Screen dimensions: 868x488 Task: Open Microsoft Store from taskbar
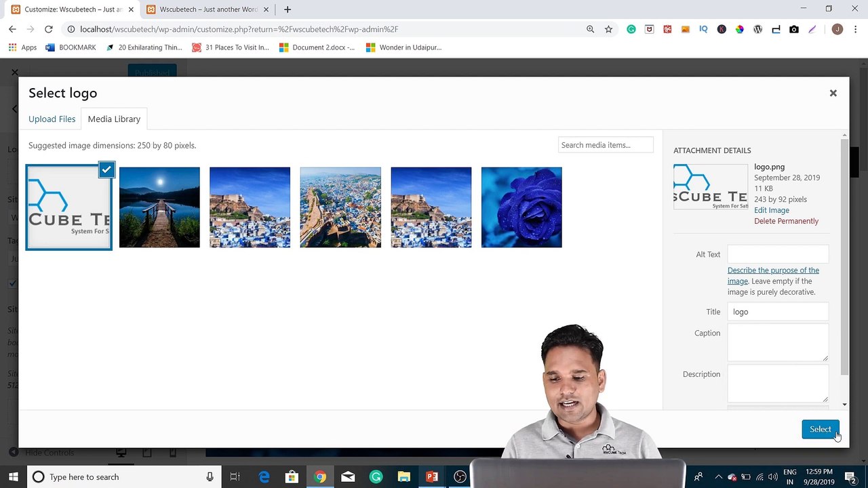[292, 477]
